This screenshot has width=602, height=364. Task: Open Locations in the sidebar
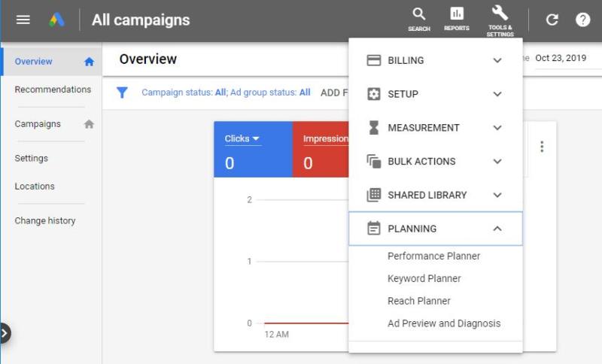click(x=35, y=187)
